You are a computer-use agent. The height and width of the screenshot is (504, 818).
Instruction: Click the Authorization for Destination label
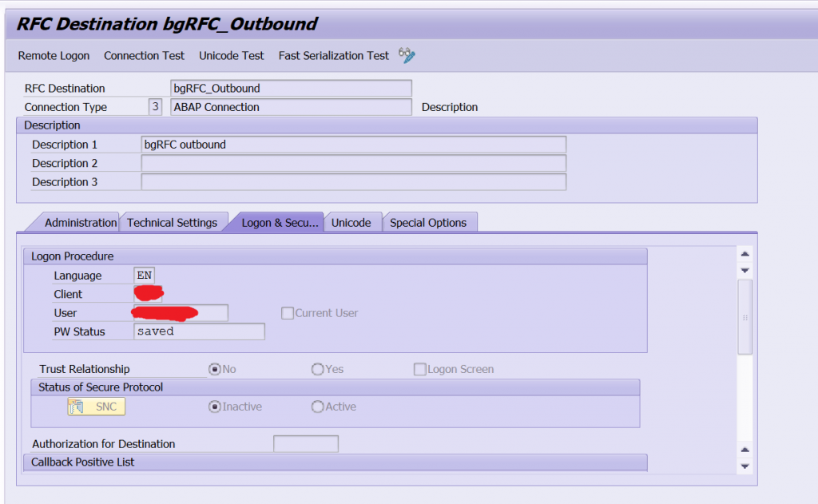point(103,444)
